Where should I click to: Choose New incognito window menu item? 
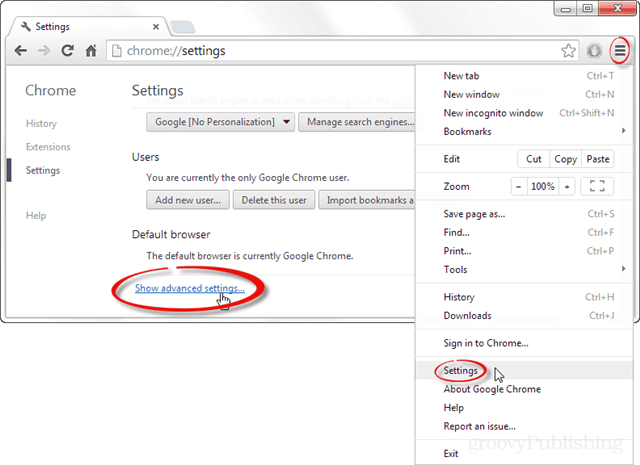[524, 113]
